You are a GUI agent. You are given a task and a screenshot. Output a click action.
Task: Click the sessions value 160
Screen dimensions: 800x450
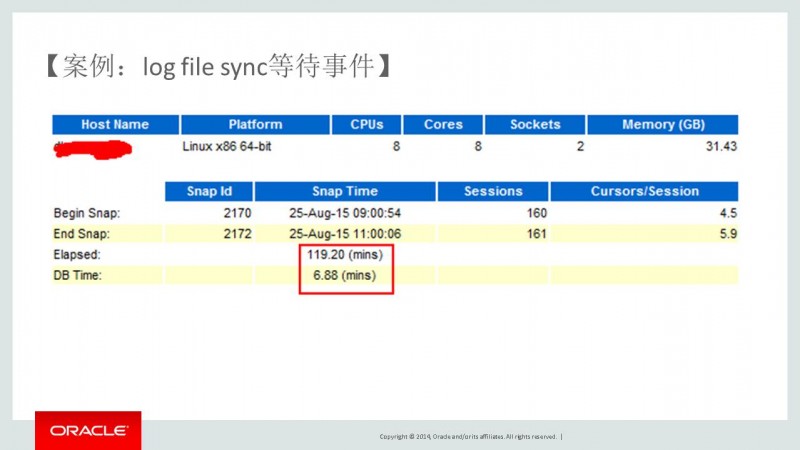[537, 213]
